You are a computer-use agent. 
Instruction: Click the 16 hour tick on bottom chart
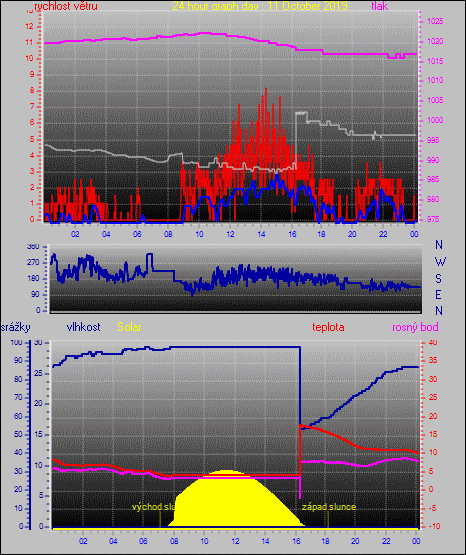pos(296,541)
